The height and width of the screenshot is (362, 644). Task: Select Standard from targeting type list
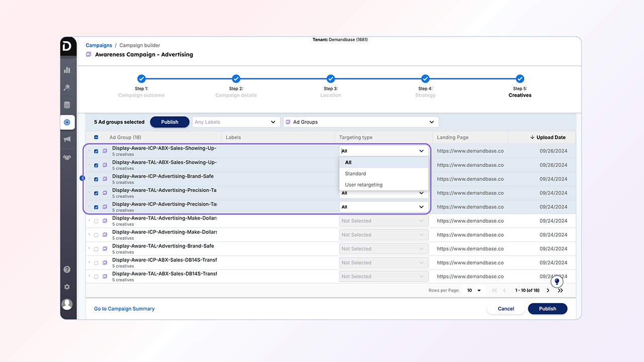pos(356,173)
